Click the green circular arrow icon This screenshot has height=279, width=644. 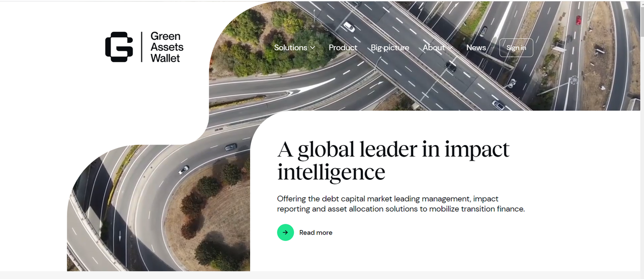click(285, 232)
